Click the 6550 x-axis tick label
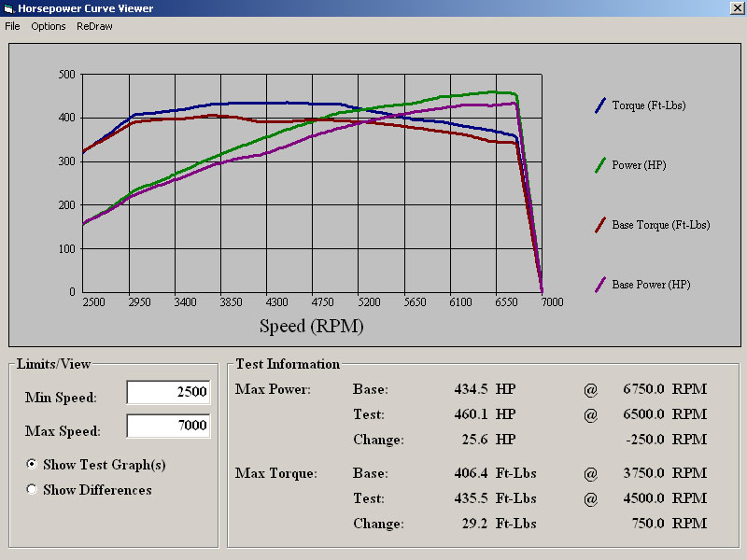 pos(506,301)
